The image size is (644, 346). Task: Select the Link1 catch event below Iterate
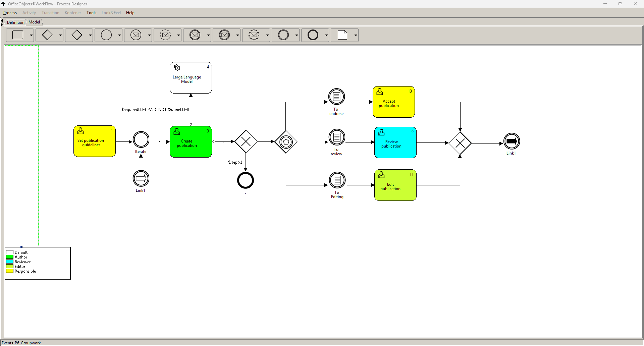(x=141, y=178)
